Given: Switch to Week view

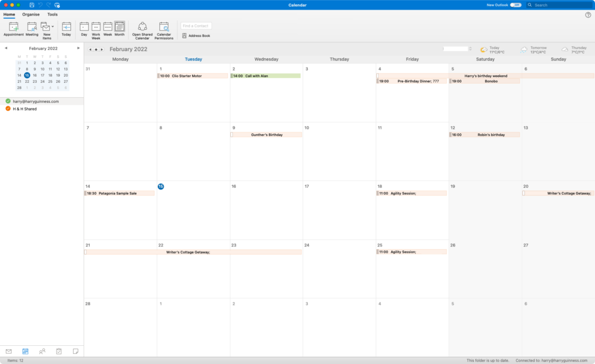Looking at the screenshot, I should (108, 30).
